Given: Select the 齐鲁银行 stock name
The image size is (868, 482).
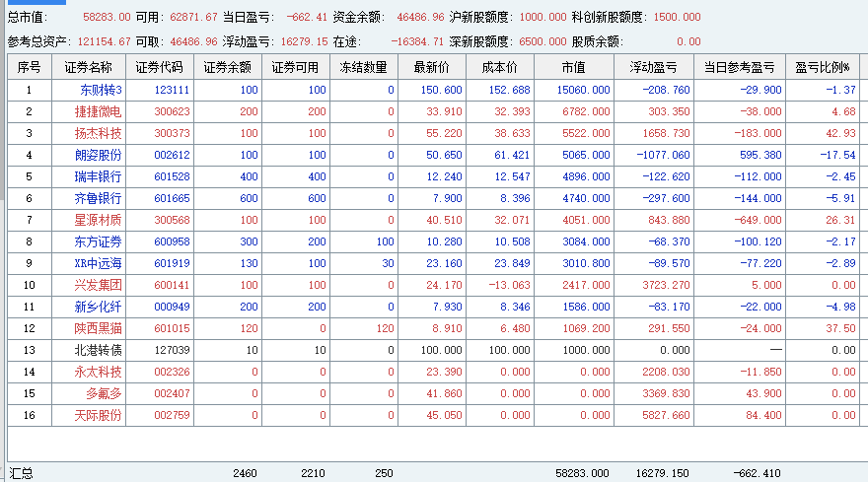Looking at the screenshot, I should tap(98, 198).
